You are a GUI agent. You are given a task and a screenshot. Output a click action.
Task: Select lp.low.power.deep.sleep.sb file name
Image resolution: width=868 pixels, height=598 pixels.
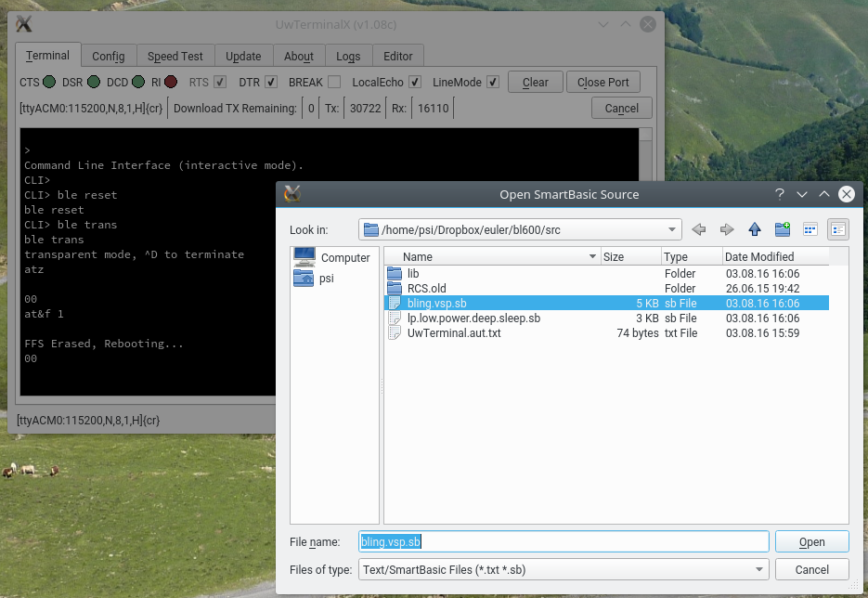pyautogui.click(x=473, y=318)
